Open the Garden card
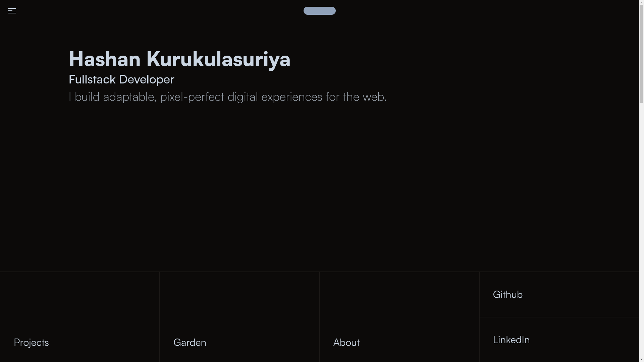The image size is (644, 362). click(239, 317)
